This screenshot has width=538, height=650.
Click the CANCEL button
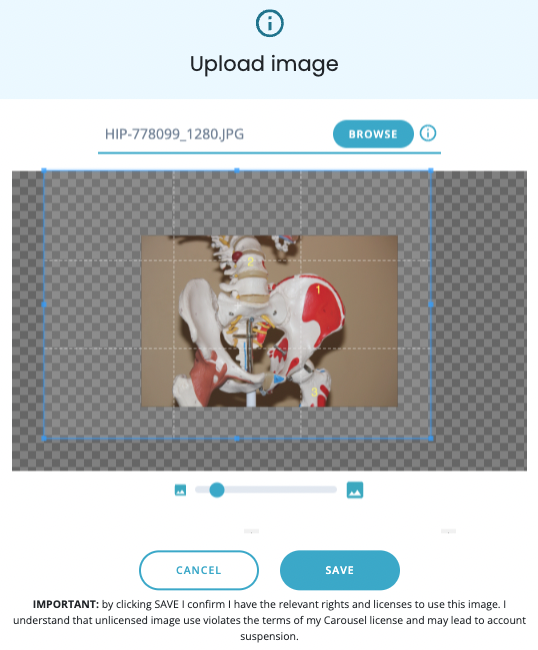[x=199, y=570]
